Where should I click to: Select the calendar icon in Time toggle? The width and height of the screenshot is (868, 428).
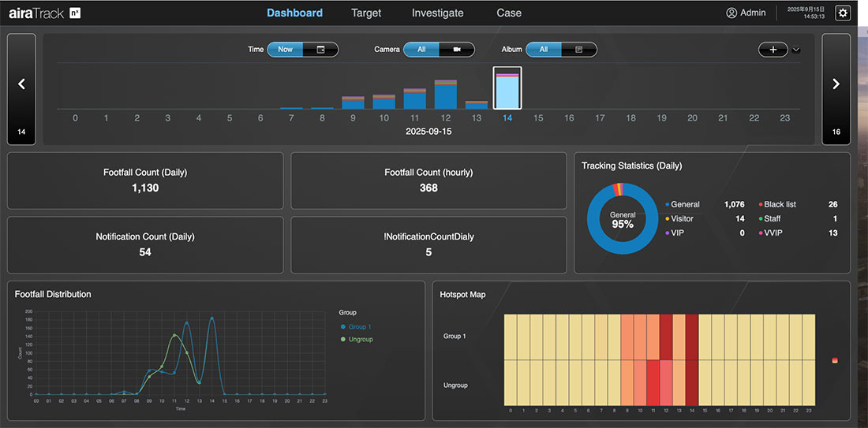click(320, 50)
